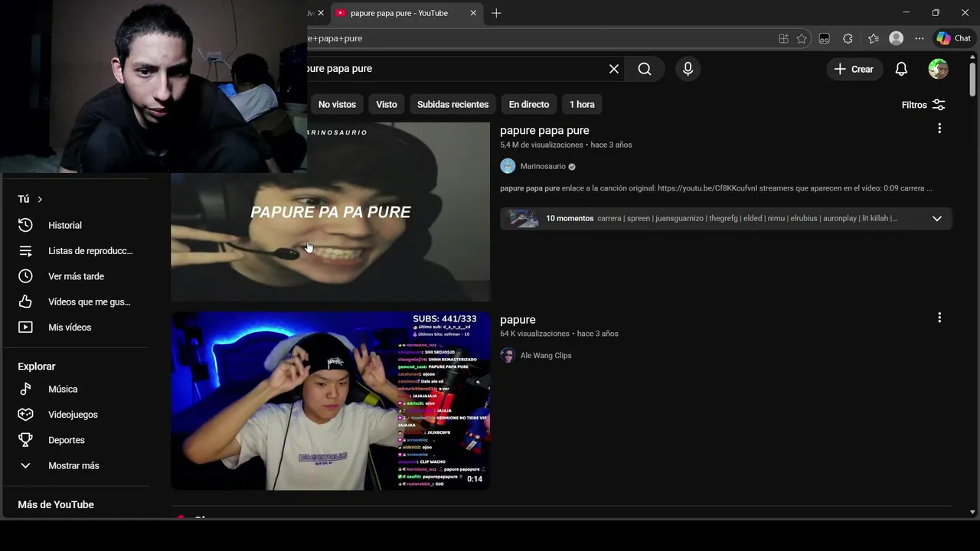Image resolution: width=980 pixels, height=551 pixels.
Task: Open Historial in the sidebar
Action: (75, 225)
